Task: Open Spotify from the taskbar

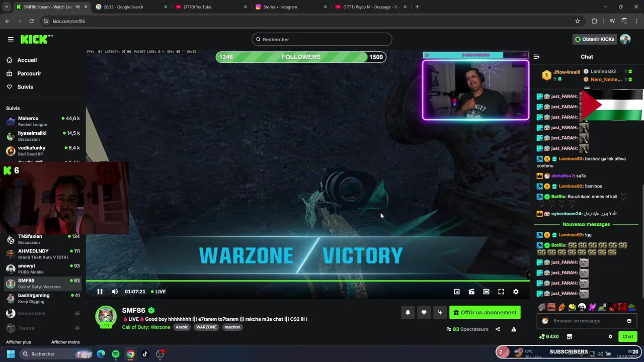Action: [116, 354]
